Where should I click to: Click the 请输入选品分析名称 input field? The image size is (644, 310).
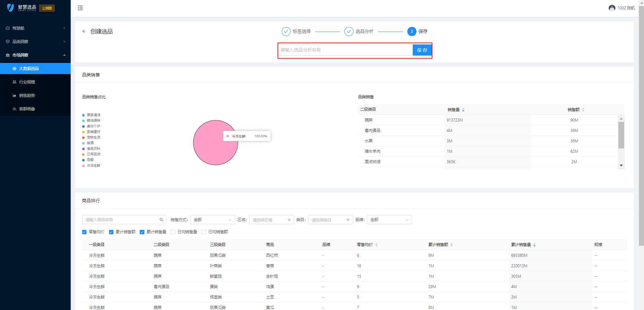click(x=345, y=50)
